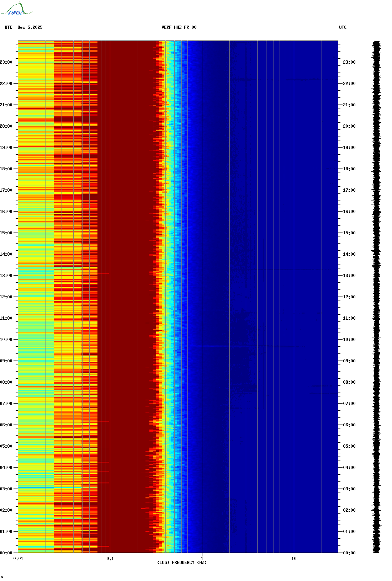This screenshot has width=392, height=581.
Task: Select the VERF HHZ FR 00 station title
Action: (x=179, y=27)
